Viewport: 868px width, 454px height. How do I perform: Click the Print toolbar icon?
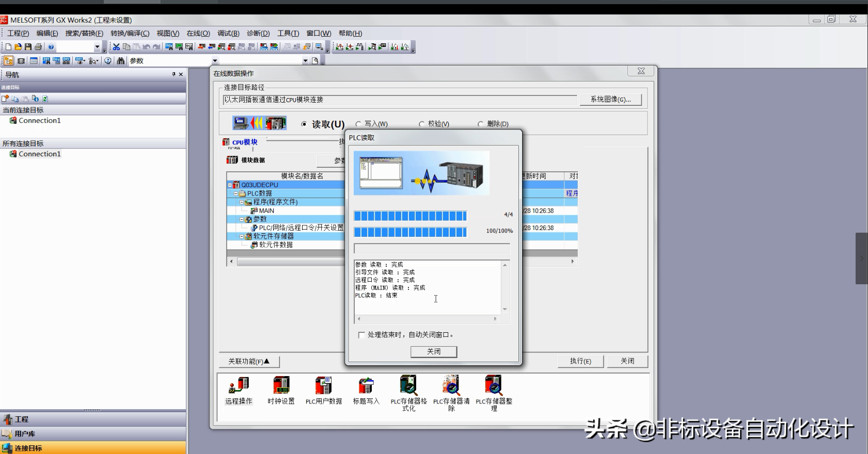click(38, 47)
